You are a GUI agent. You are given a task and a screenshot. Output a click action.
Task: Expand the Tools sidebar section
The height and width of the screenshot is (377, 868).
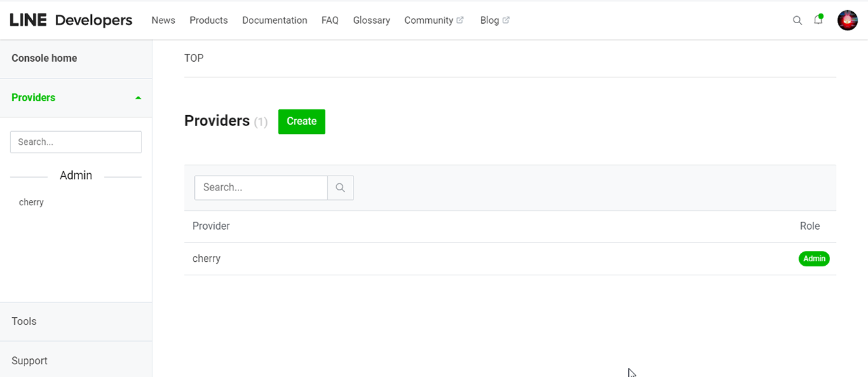tap(24, 322)
